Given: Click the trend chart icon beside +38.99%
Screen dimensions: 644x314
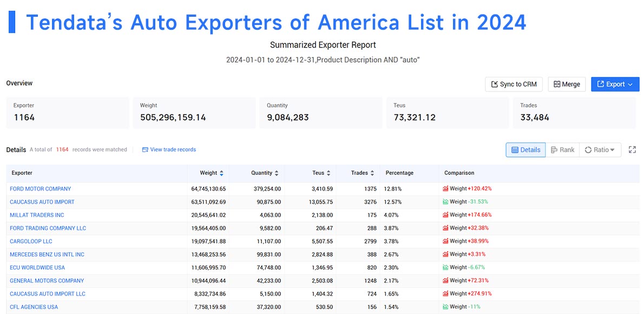Looking at the screenshot, I should point(445,241).
